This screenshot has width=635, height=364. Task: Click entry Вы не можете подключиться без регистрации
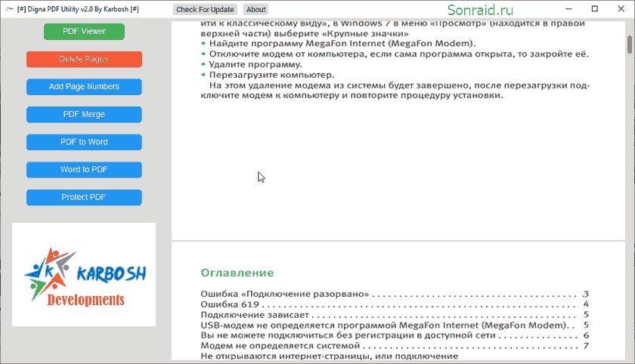(395, 335)
